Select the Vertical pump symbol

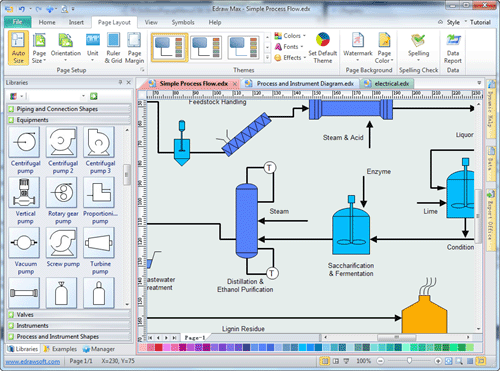pos(25,192)
